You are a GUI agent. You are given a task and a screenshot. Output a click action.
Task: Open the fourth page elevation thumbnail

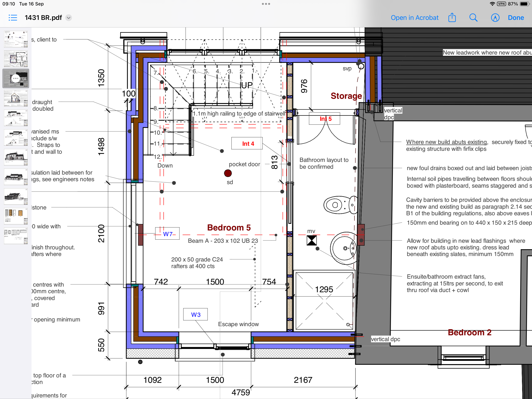coord(16,98)
